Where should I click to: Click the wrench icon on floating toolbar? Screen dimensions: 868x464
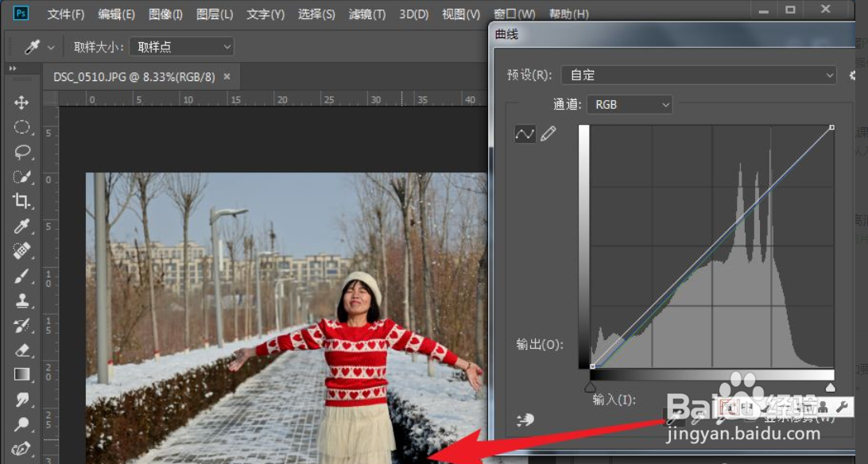tap(843, 408)
